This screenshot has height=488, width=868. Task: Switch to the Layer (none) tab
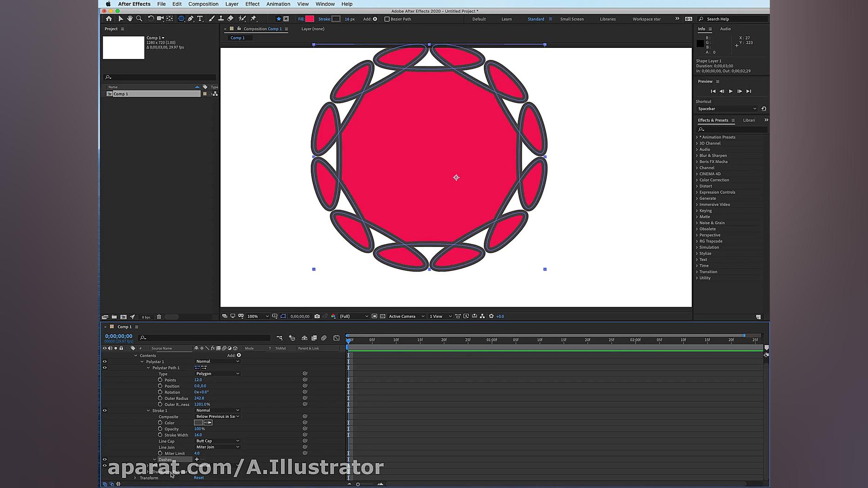click(313, 29)
